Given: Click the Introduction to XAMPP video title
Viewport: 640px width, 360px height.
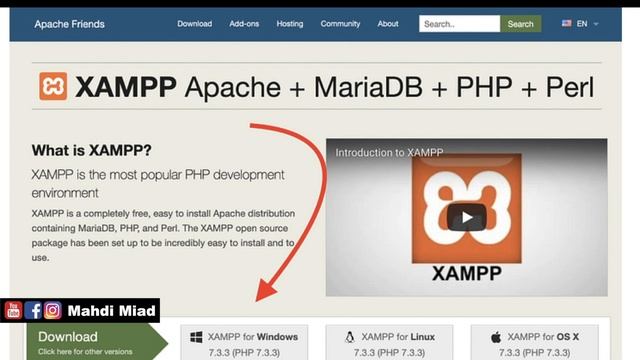Looking at the screenshot, I should (389, 153).
